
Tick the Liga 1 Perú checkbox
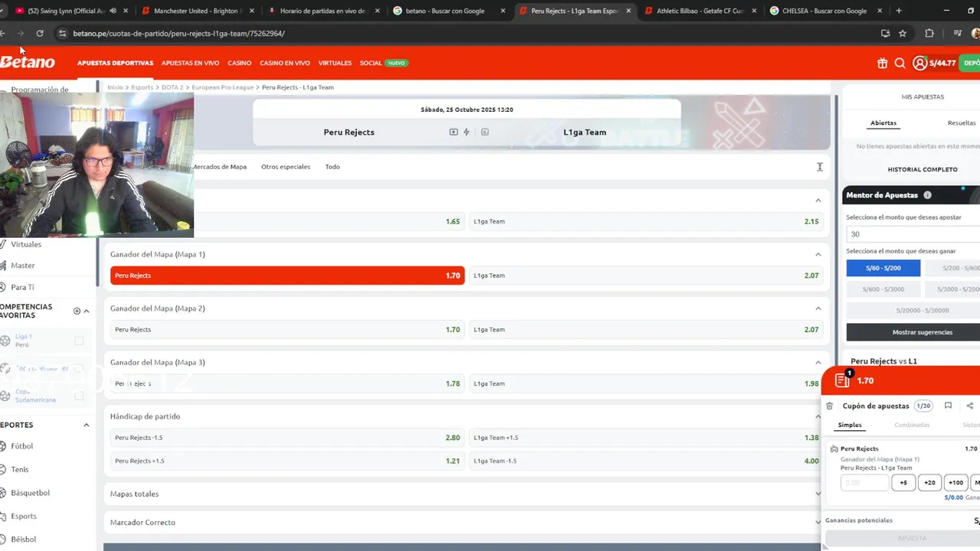pyautogui.click(x=79, y=341)
